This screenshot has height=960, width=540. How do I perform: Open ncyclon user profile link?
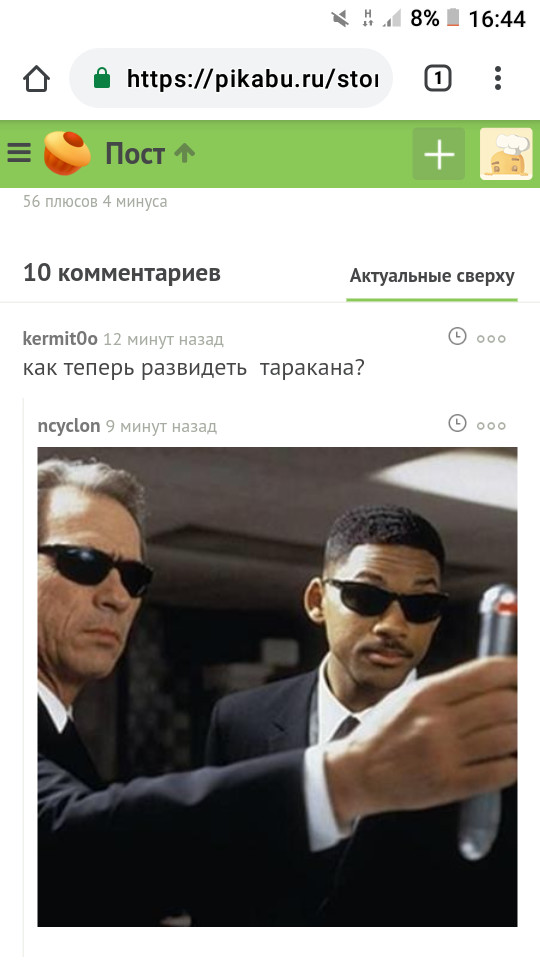(69, 426)
